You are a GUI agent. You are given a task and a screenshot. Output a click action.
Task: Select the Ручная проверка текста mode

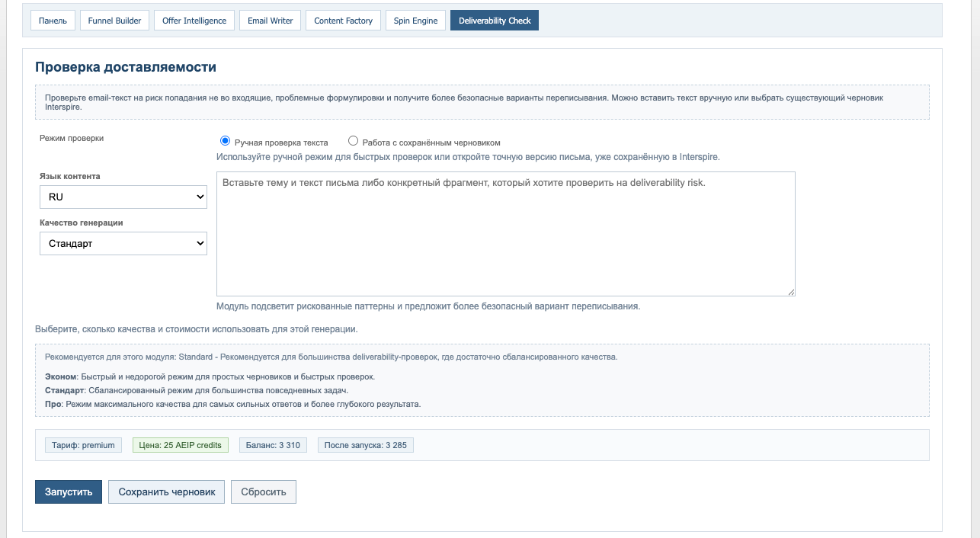[226, 140]
